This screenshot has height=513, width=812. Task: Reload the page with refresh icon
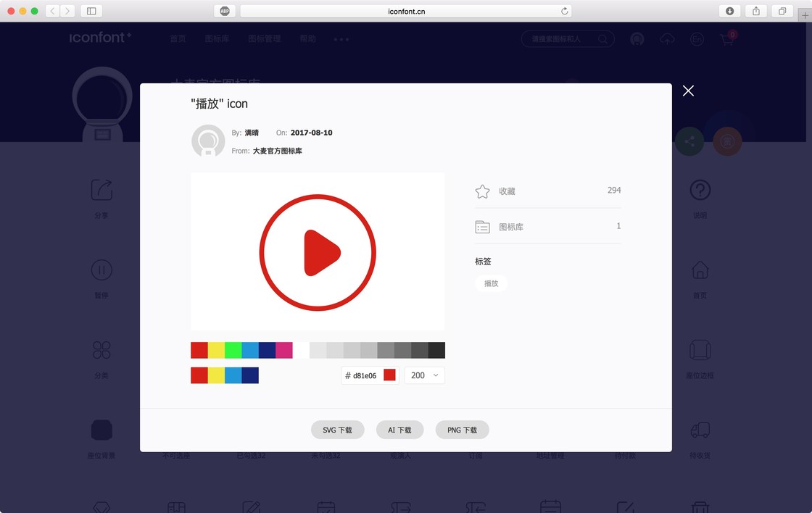pyautogui.click(x=565, y=11)
